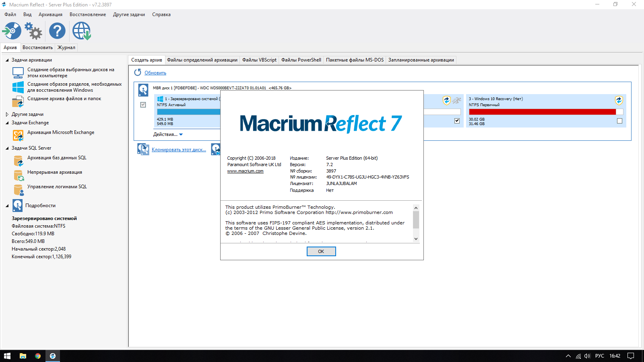Toggle the whole-disk checkbox under the MBR disk icon
This screenshot has width=644, height=362.
coord(143,105)
